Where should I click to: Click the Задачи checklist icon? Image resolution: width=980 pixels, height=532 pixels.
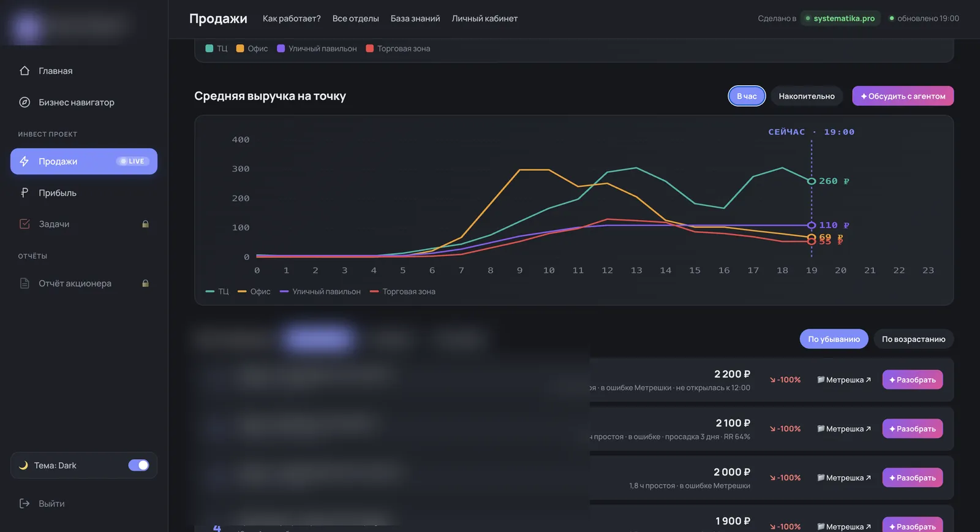pyautogui.click(x=24, y=224)
